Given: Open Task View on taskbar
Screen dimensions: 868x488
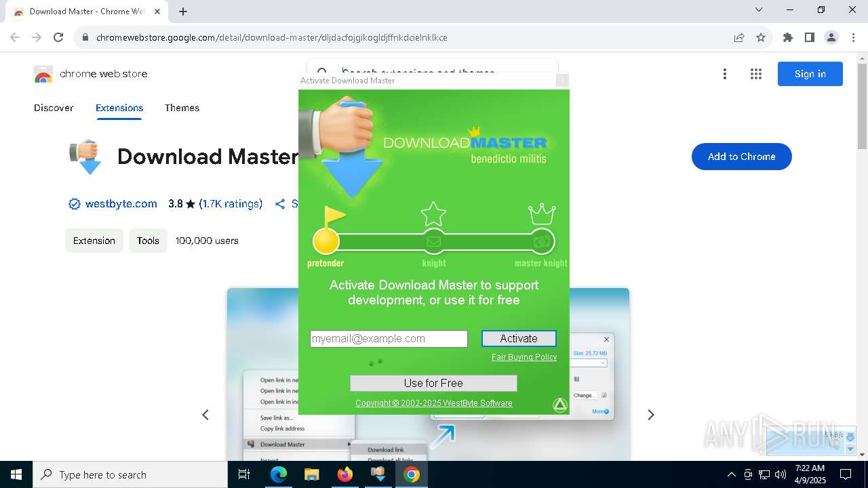Looking at the screenshot, I should [x=244, y=474].
